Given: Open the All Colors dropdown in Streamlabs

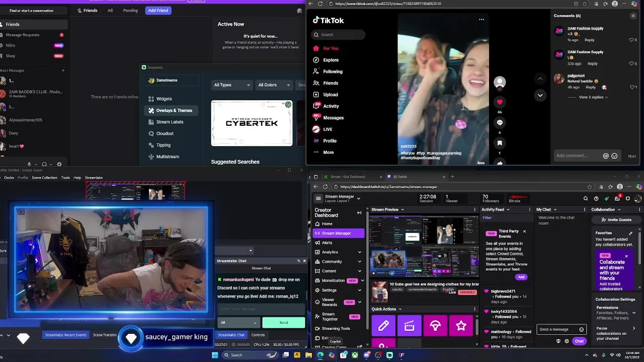Looking at the screenshot, I should (x=274, y=85).
